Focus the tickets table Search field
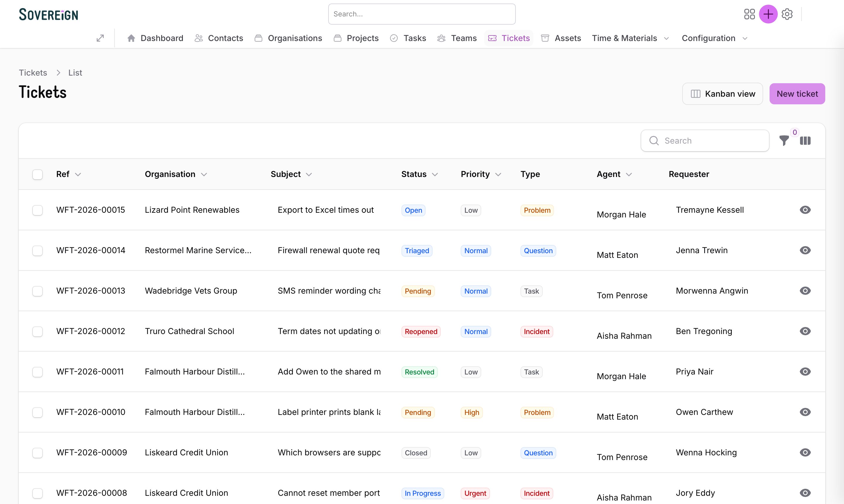 [x=705, y=141]
